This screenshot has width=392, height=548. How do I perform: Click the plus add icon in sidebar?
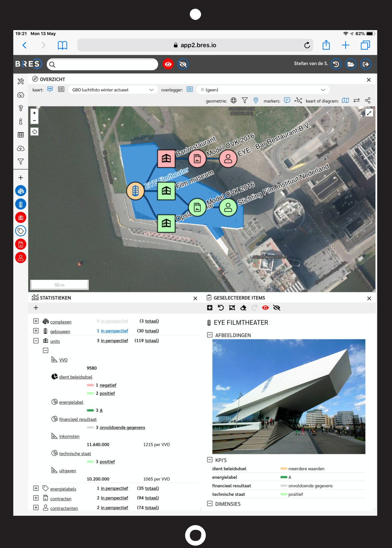21,178
